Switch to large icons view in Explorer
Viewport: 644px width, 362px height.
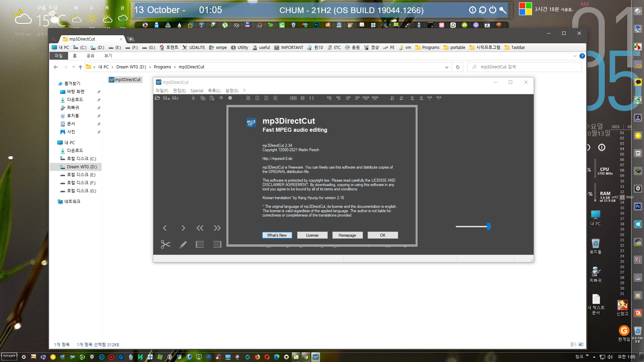click(x=581, y=345)
